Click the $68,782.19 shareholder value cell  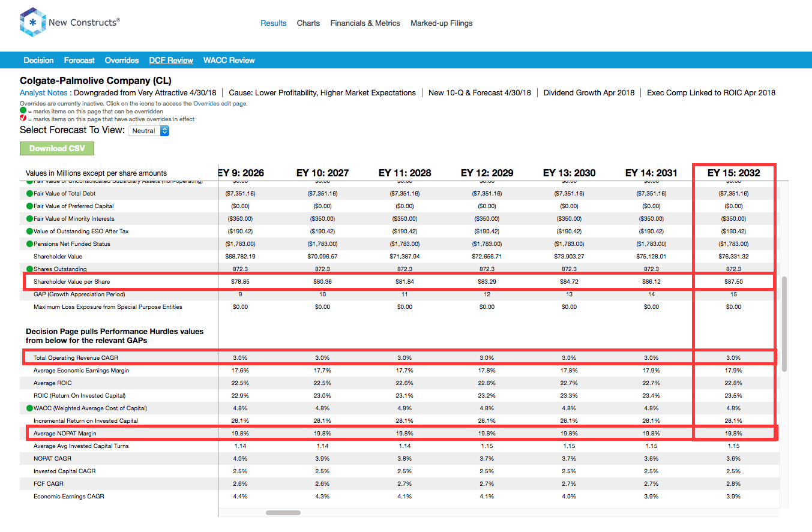[x=240, y=257]
